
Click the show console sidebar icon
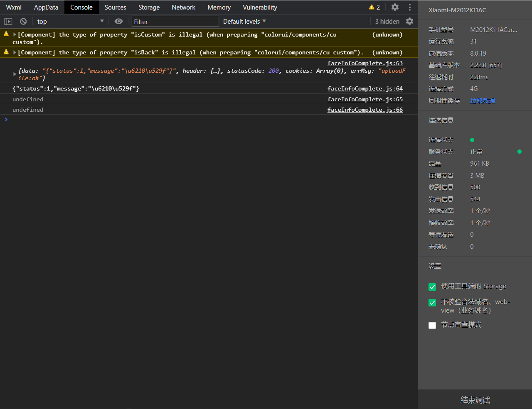pos(8,22)
